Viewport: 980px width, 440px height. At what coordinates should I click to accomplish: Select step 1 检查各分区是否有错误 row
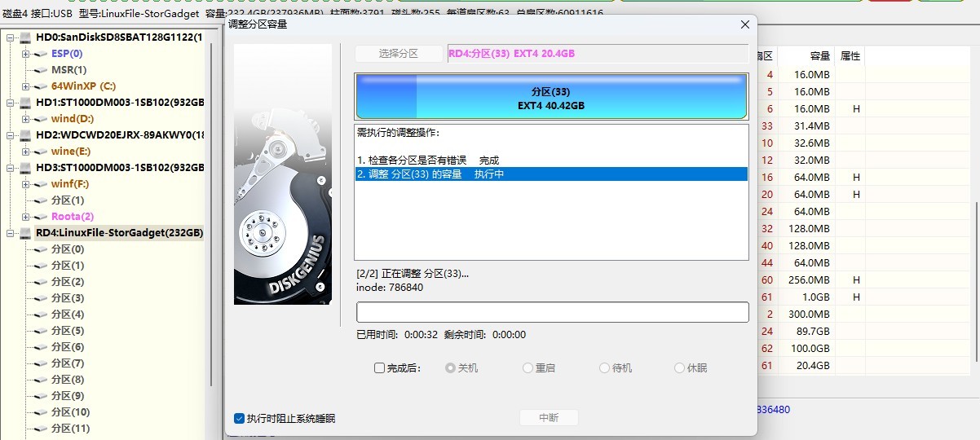click(552, 161)
